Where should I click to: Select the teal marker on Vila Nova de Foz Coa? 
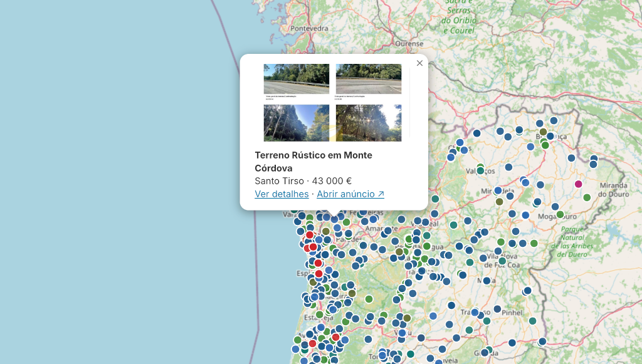click(502, 261)
